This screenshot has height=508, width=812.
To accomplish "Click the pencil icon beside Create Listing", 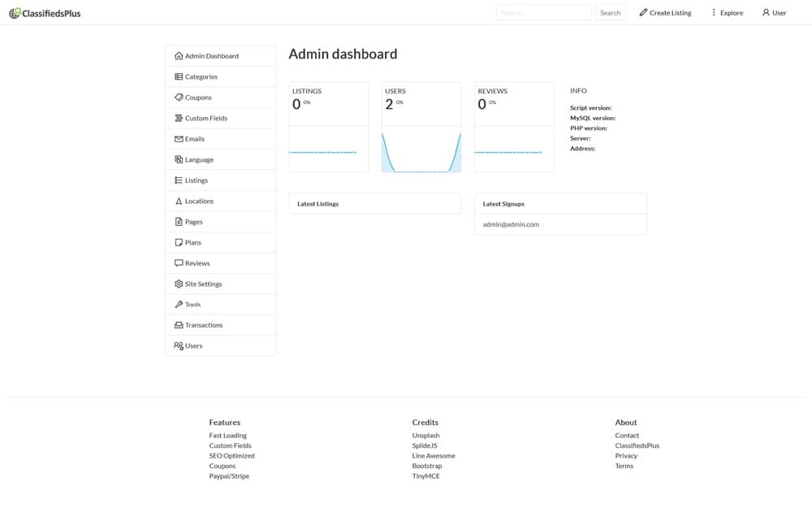I will tap(643, 13).
